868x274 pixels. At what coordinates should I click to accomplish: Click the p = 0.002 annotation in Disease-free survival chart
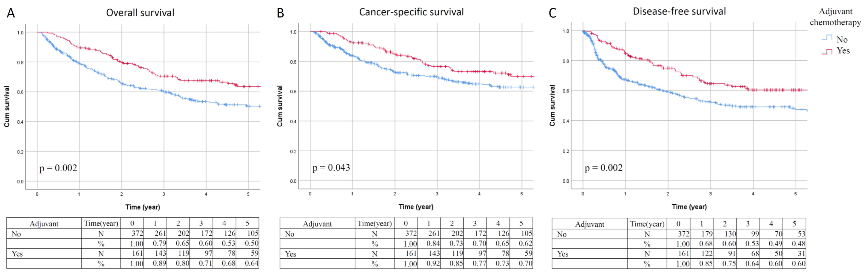[x=604, y=168]
